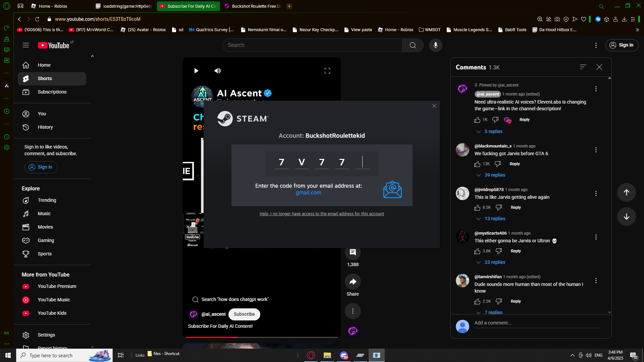
Task: Go to the previous Short video
Action: coord(626,192)
